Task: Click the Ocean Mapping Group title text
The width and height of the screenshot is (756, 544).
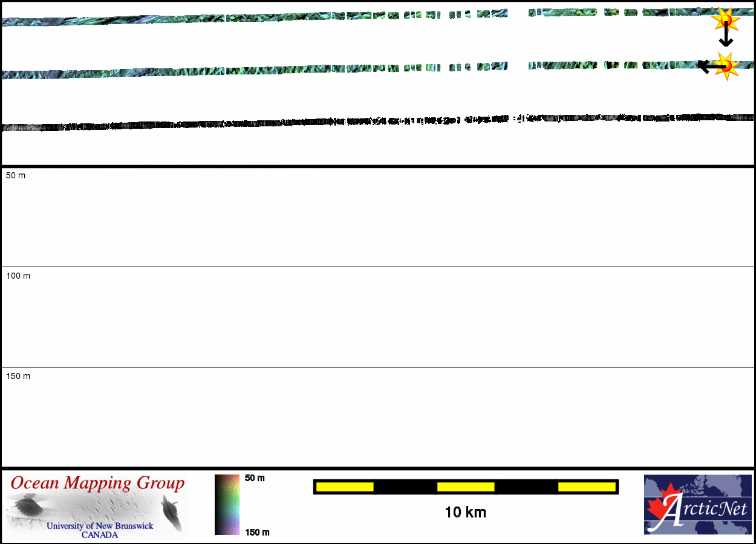Action: coord(97,484)
